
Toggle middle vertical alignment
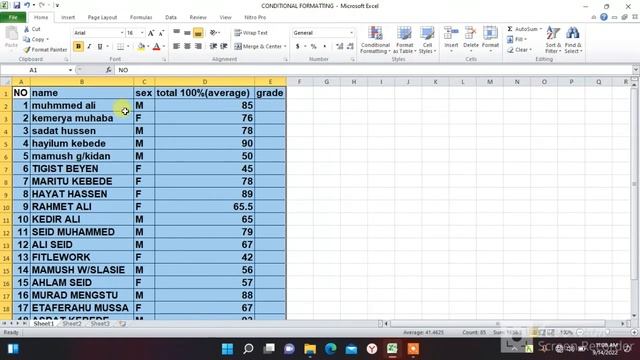point(187,33)
